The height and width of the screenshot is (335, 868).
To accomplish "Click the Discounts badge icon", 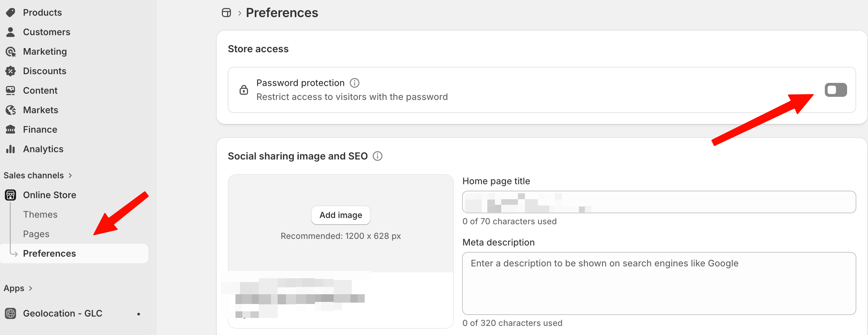I will 10,71.
